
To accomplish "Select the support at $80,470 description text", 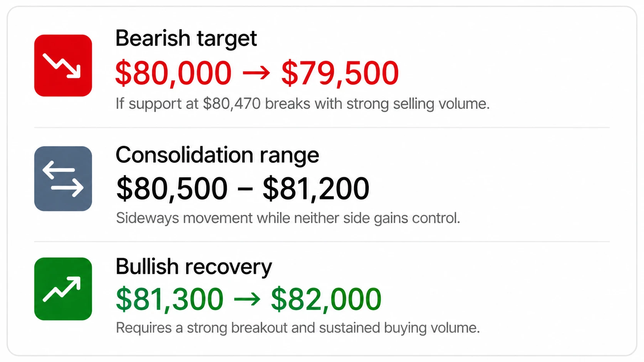I will pyautogui.click(x=303, y=104).
